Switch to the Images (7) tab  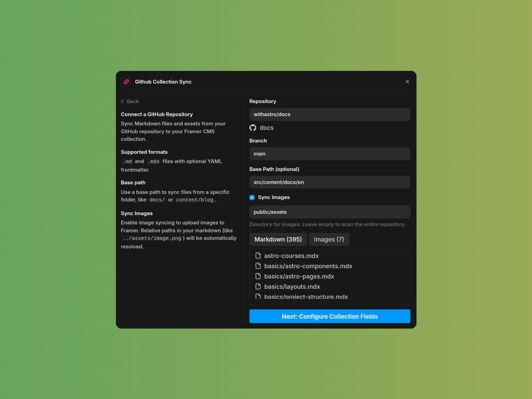click(x=329, y=239)
